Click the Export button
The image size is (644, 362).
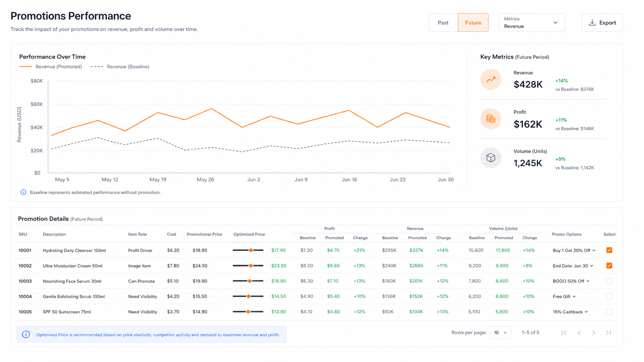pos(602,23)
